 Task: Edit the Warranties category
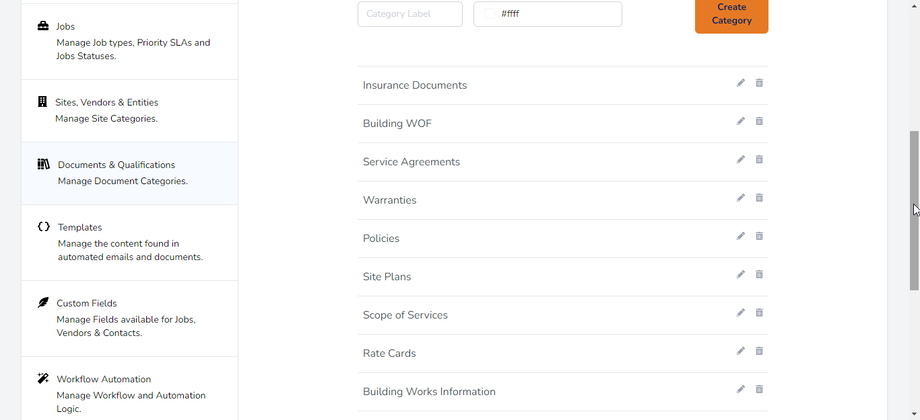click(x=740, y=198)
